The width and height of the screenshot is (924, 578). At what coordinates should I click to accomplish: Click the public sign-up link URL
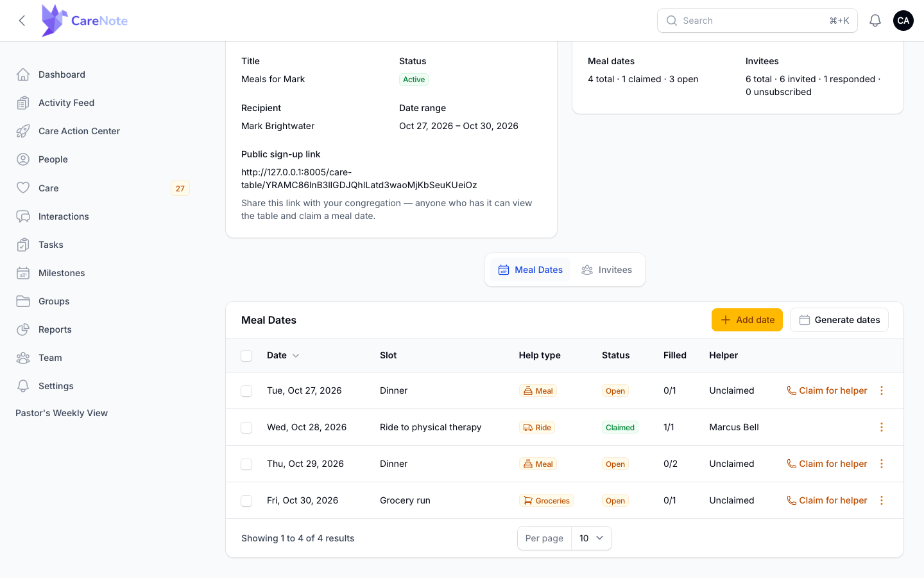click(x=359, y=179)
